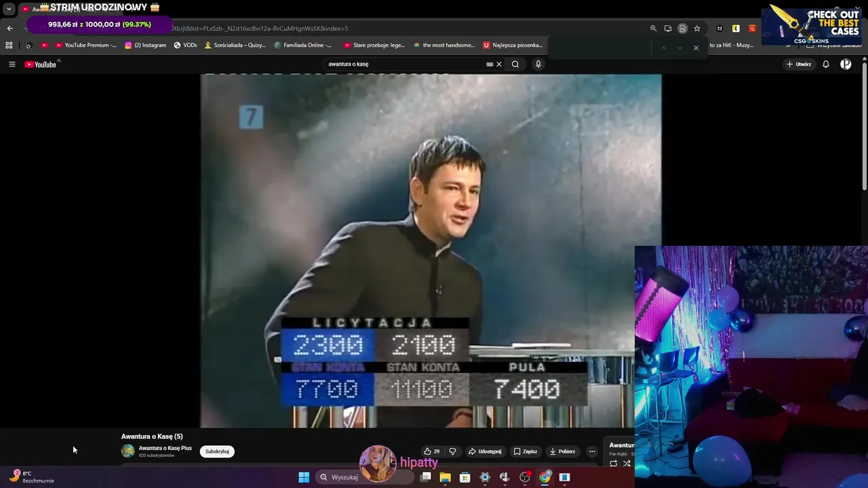
Task: Open Task View on the taskbar
Action: pos(426,477)
